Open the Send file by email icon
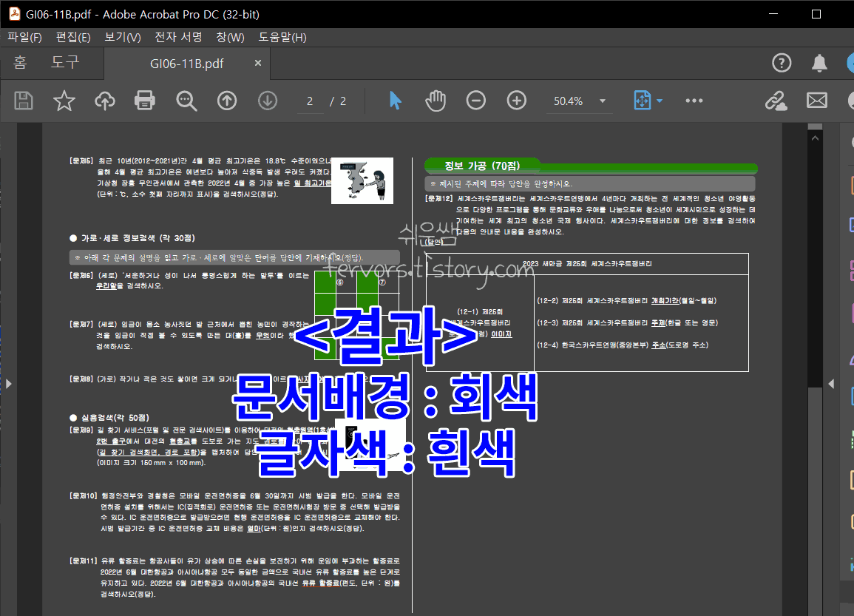Image resolution: width=854 pixels, height=616 pixels. tap(816, 101)
